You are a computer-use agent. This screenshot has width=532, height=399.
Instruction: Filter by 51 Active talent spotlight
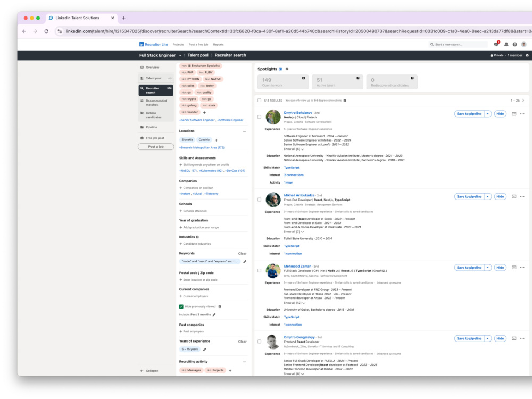[337, 82]
